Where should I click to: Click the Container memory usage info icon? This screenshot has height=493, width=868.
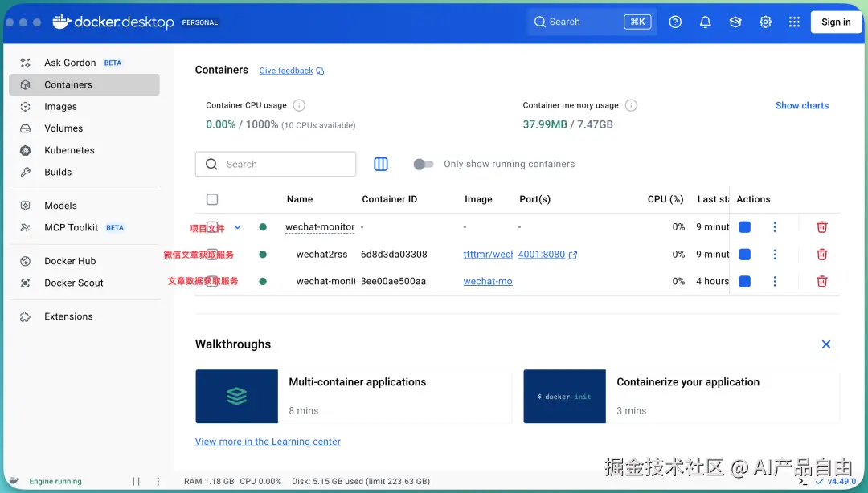(x=631, y=105)
